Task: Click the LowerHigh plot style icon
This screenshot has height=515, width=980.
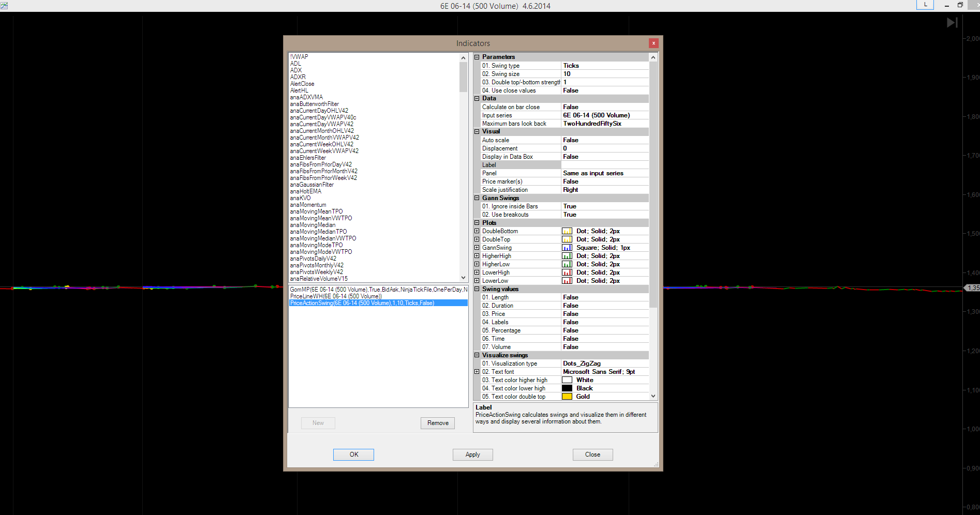Action: [x=567, y=272]
